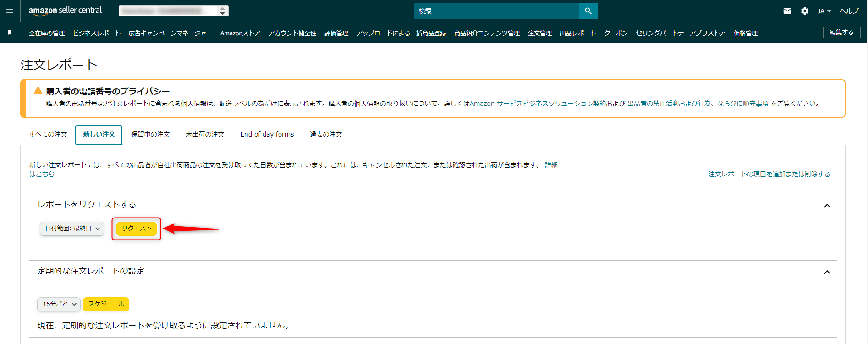Open the ビジネスレポート menu
The height and width of the screenshot is (344, 868).
97,33
